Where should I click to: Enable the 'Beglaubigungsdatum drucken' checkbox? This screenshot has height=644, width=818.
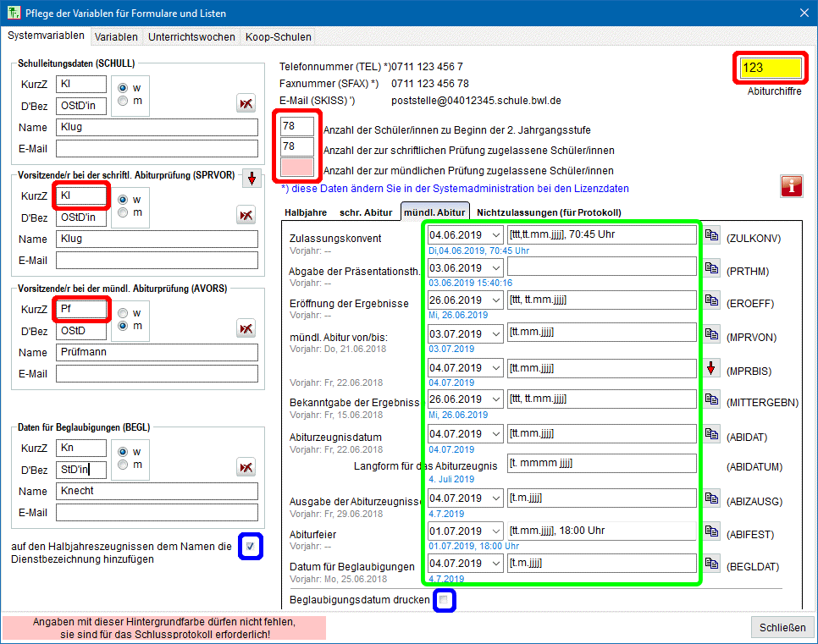444,600
